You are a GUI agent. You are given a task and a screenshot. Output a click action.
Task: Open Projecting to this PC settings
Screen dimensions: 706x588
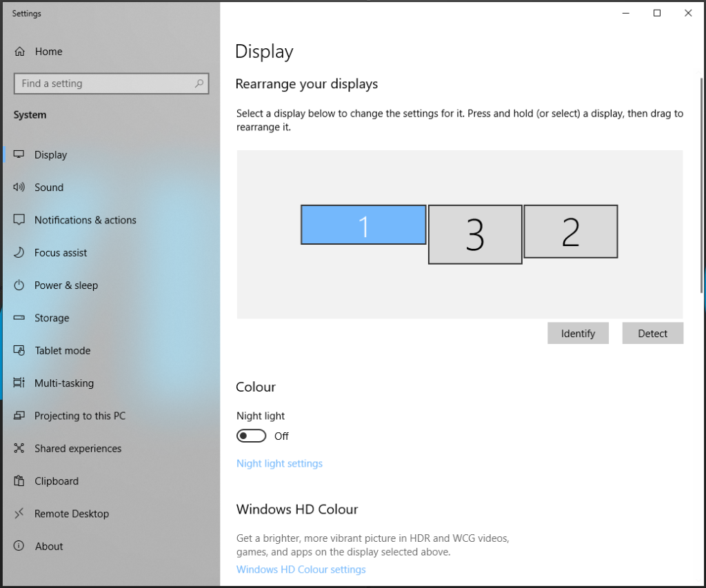19,416
